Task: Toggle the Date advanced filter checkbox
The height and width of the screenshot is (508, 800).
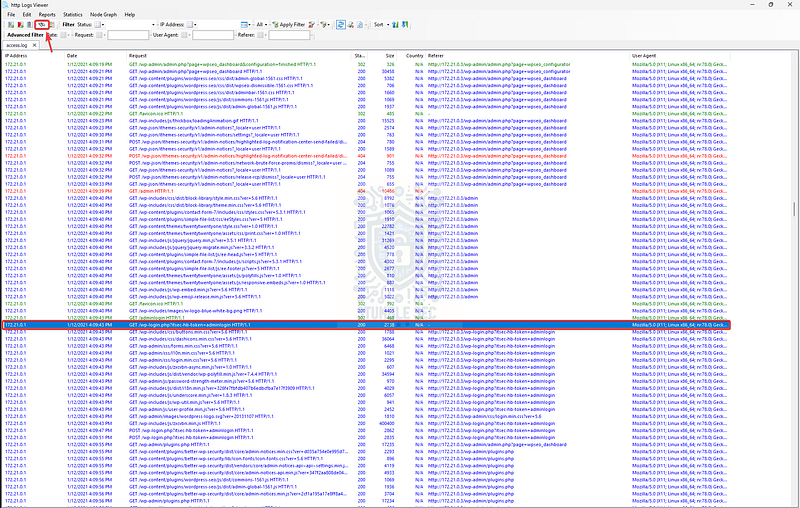Action: pyautogui.click(x=63, y=35)
